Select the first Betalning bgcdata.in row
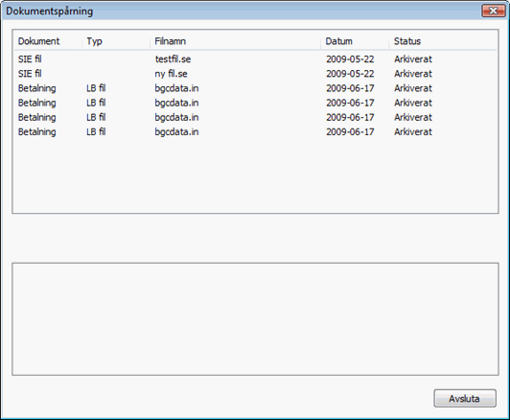This screenshot has width=510, height=420. tap(255, 88)
